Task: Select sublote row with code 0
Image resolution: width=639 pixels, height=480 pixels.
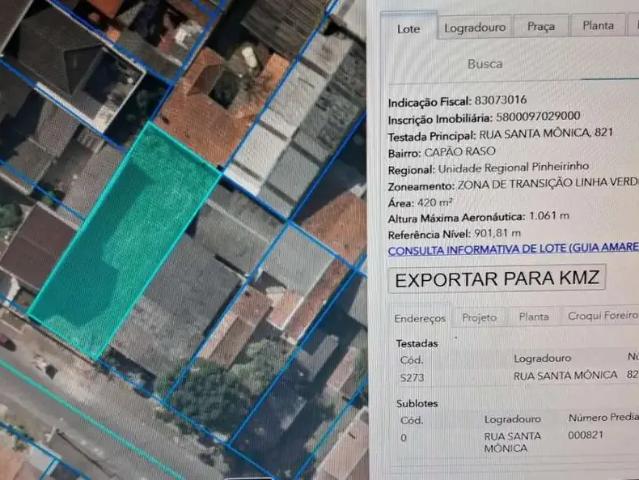Action: point(404,437)
